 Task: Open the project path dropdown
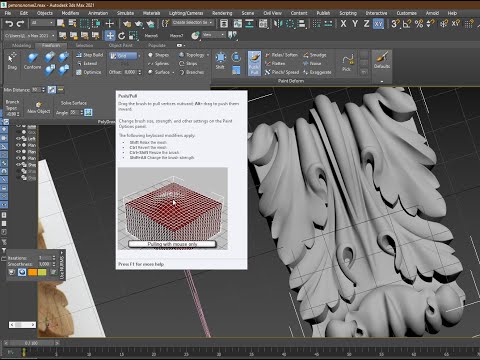[x=53, y=35]
